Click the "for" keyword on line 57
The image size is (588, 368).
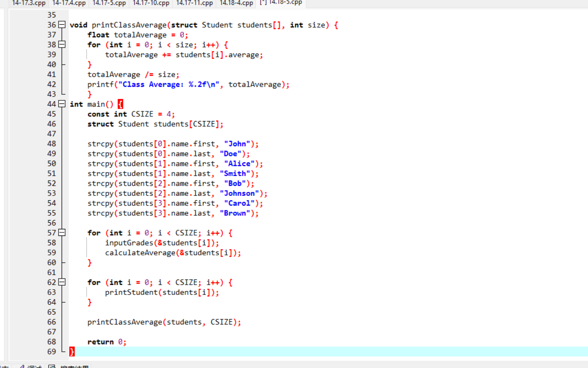[x=94, y=233]
